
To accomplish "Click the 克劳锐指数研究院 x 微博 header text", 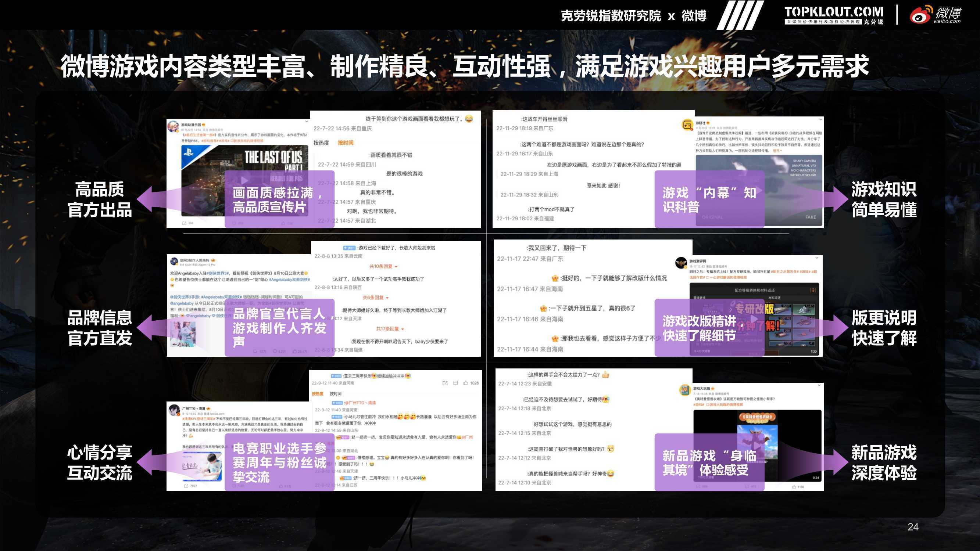I will coord(633,15).
